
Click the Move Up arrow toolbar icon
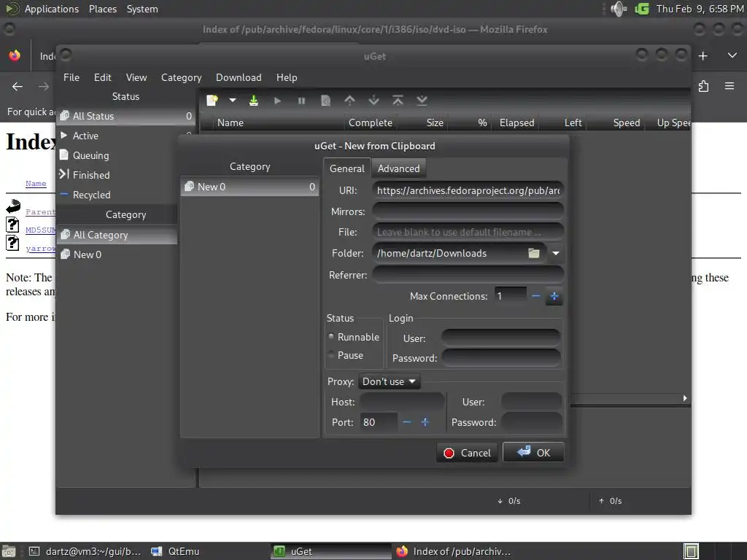pos(349,101)
